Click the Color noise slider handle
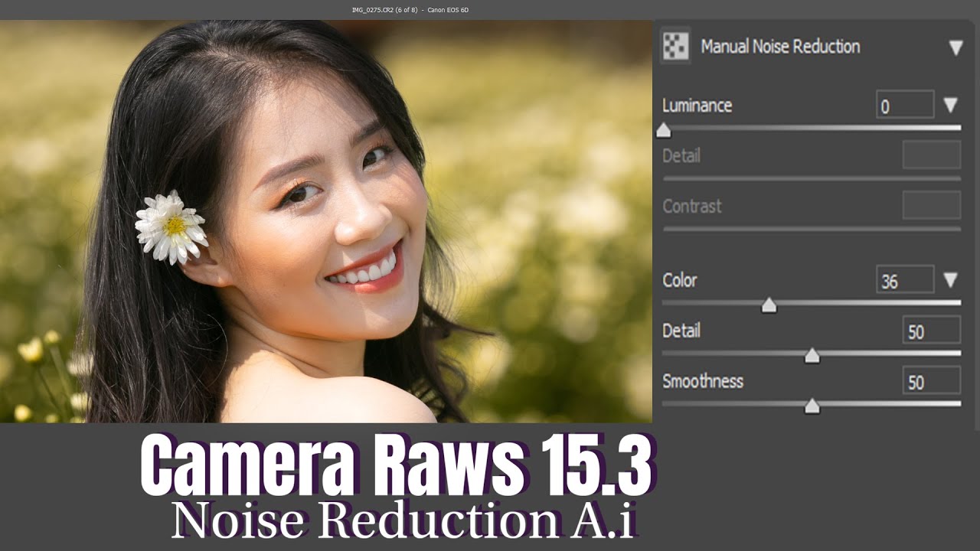The image size is (980, 551). tap(769, 305)
